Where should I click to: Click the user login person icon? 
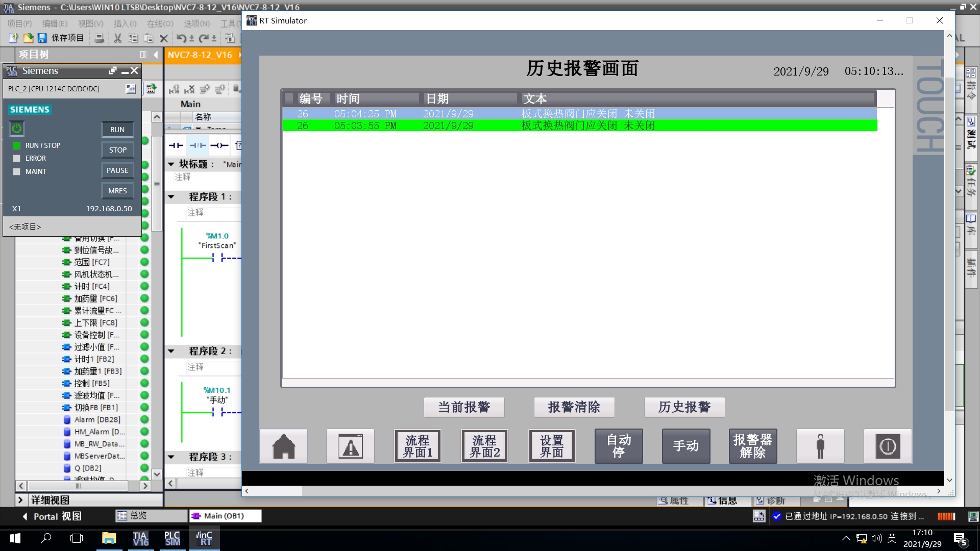tap(820, 446)
